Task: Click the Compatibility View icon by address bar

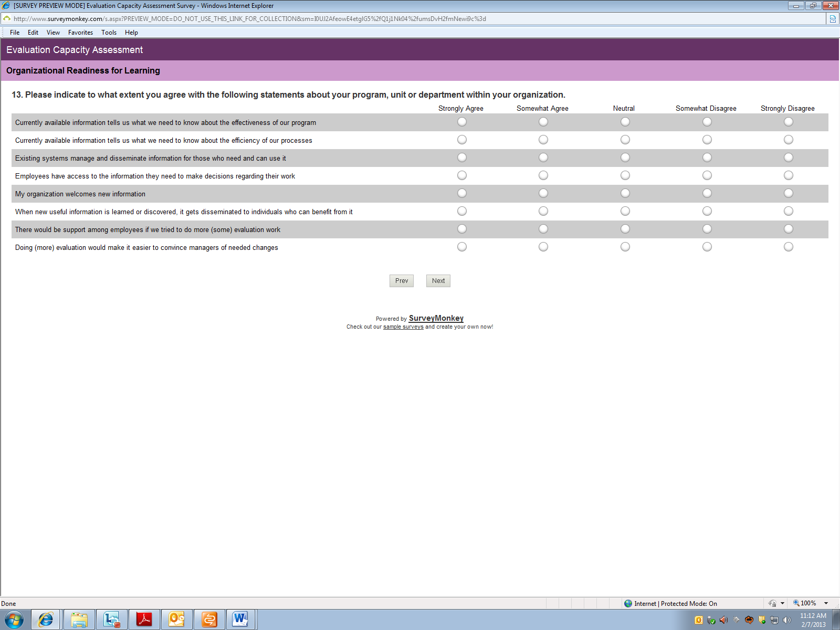Action: (833, 19)
